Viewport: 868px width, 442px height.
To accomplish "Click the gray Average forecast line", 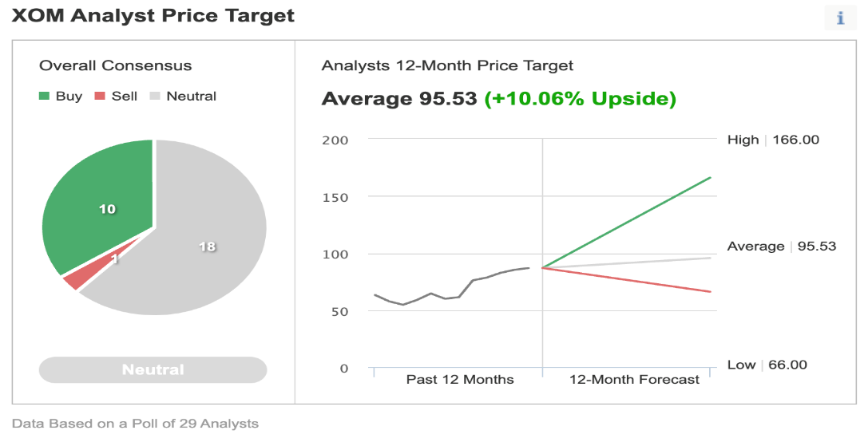I will coord(625,262).
